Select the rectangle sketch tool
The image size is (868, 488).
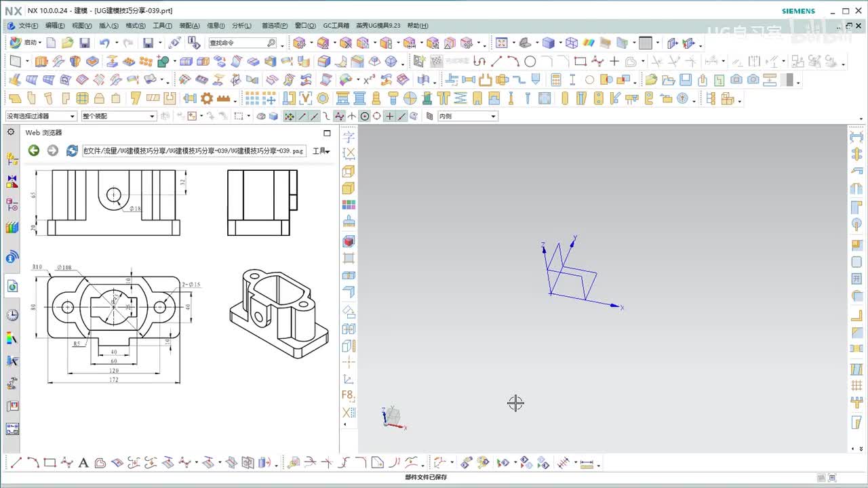click(580, 62)
